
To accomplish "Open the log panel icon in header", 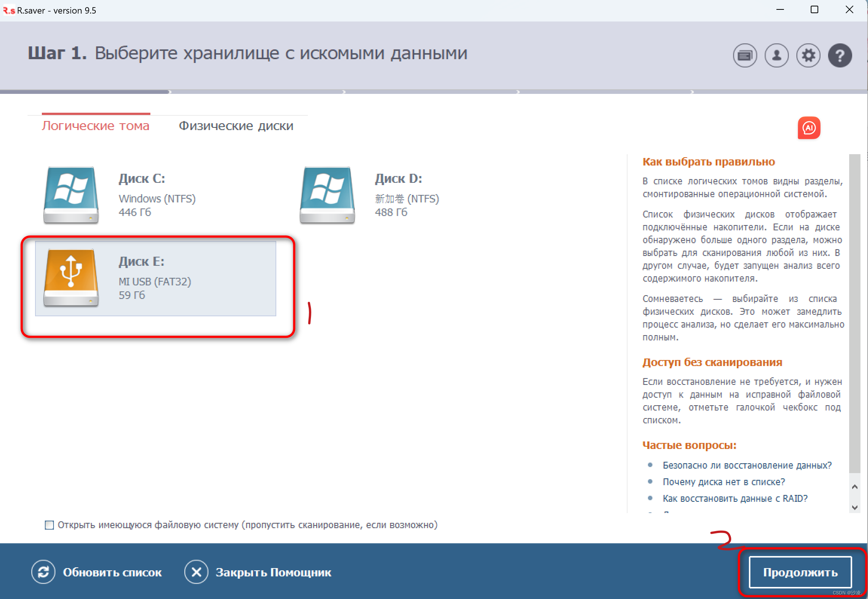I will 744,56.
